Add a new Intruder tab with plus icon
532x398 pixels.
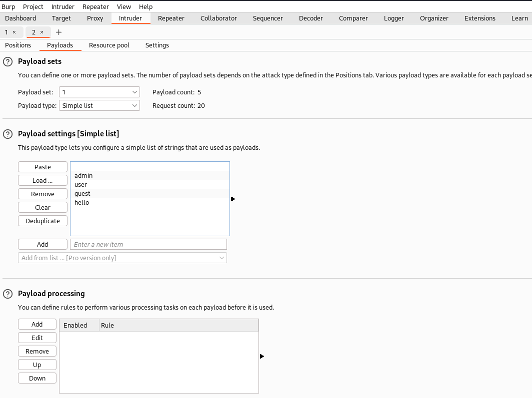point(58,32)
